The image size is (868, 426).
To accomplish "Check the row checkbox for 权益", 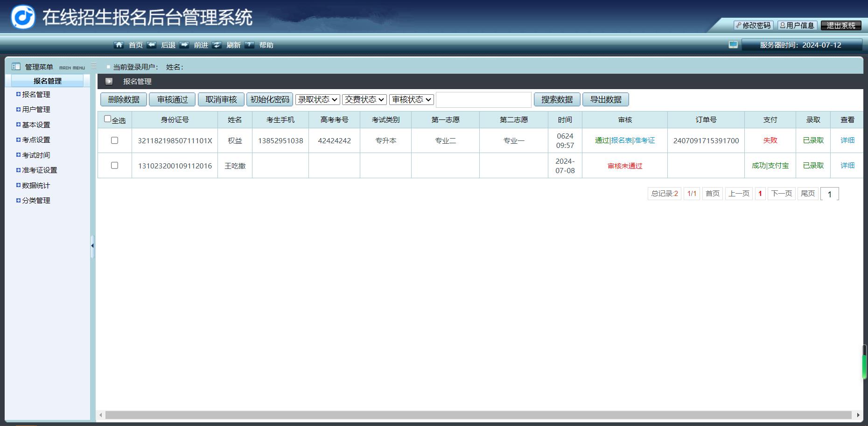I will [x=114, y=140].
